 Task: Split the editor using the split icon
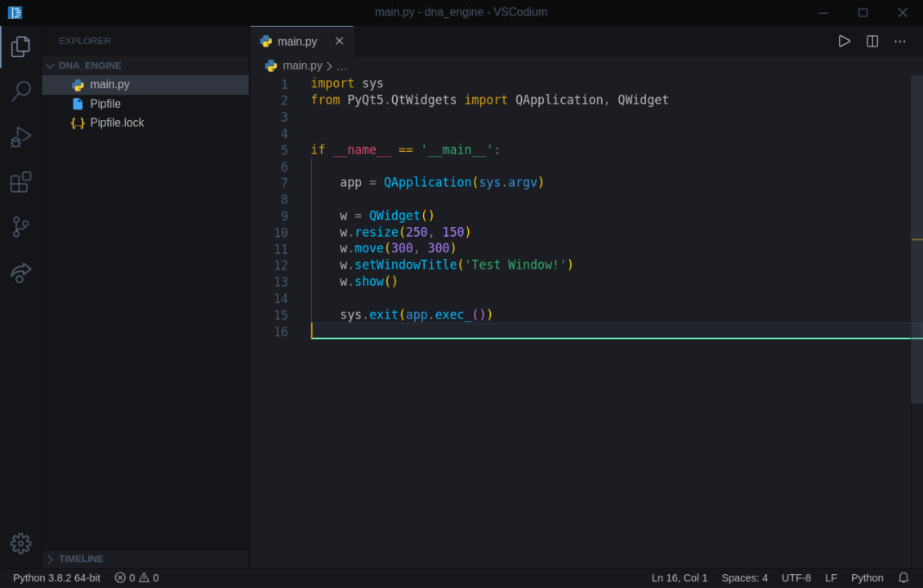(872, 41)
